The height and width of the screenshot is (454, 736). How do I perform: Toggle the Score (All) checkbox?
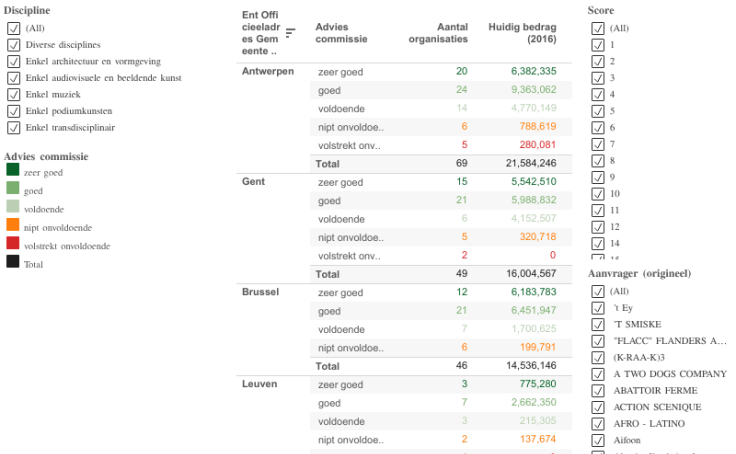[598, 28]
